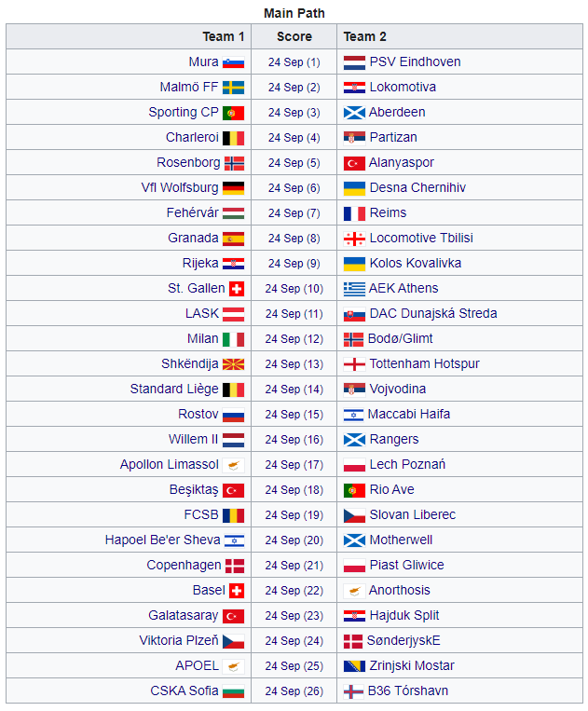Open the Milan team link
Image resolution: width=588 pixels, height=711 pixels.
click(202, 339)
